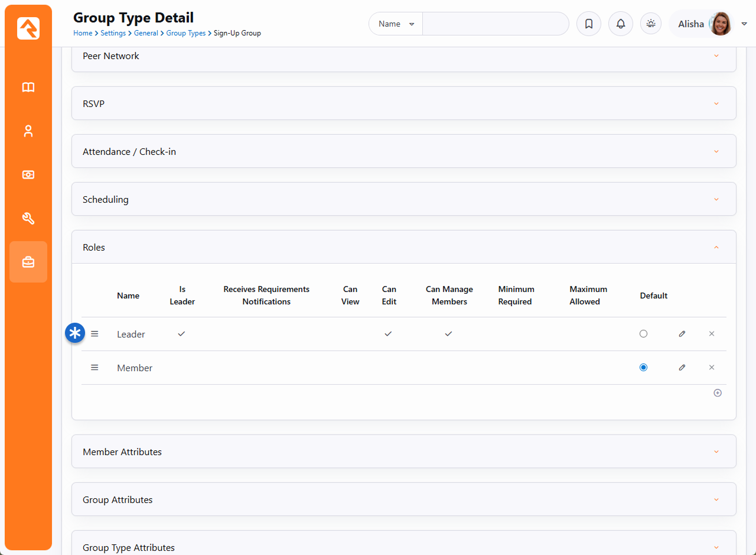756x555 pixels.
Task: Click the Rock logo in the sidebar
Action: point(28,28)
